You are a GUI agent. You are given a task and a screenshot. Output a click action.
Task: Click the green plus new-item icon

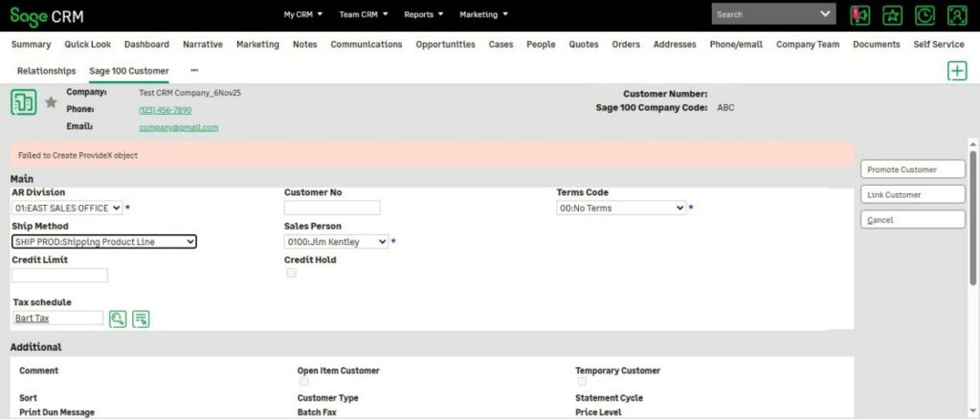[956, 71]
